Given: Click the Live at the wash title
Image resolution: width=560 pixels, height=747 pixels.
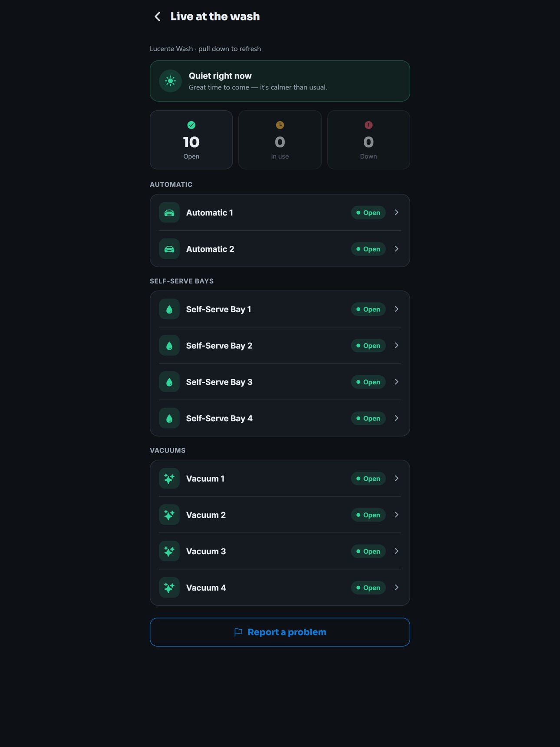Looking at the screenshot, I should click(x=215, y=17).
